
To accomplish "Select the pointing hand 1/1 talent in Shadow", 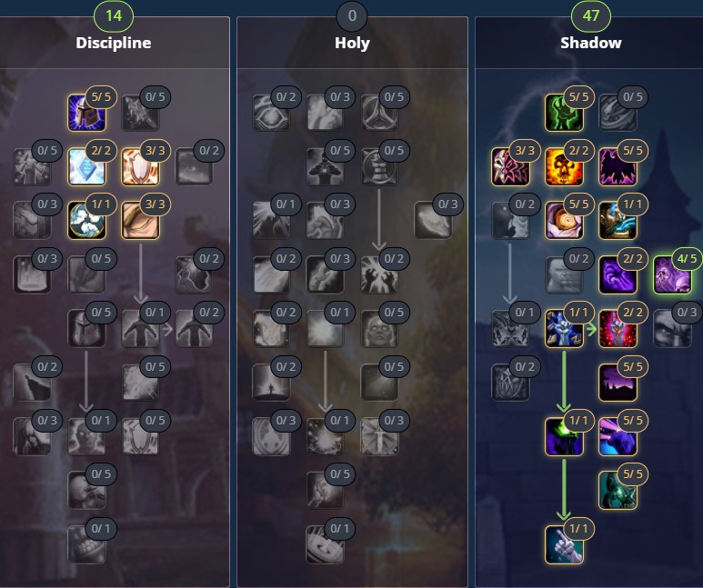I will click(564, 544).
